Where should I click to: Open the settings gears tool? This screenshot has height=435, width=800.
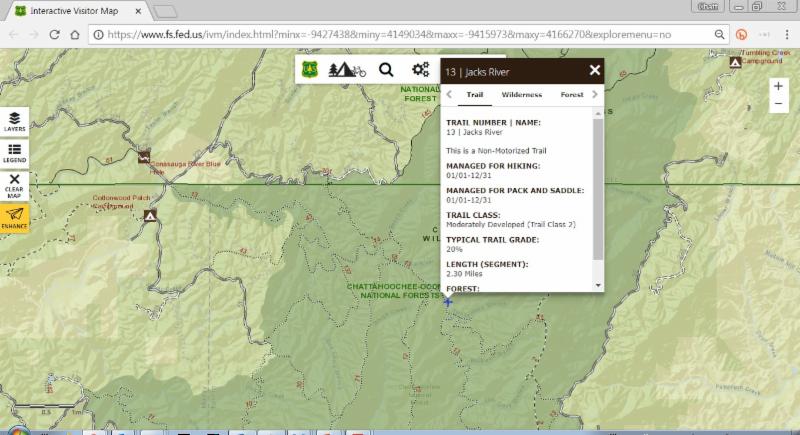(421, 70)
